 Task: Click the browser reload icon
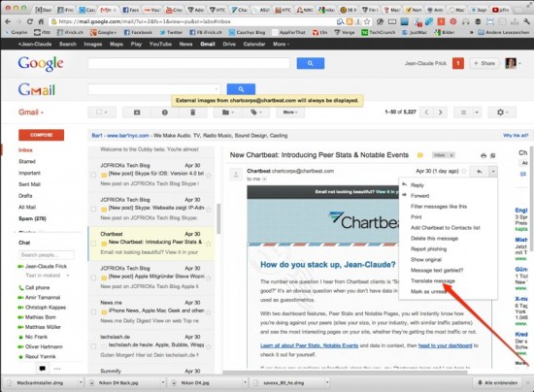click(x=30, y=21)
